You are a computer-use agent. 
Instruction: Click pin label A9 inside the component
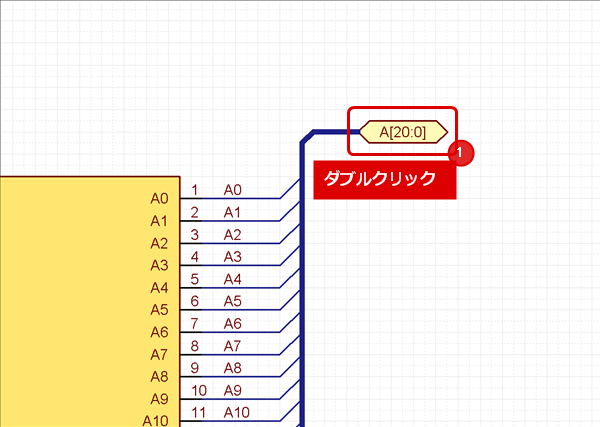(159, 399)
